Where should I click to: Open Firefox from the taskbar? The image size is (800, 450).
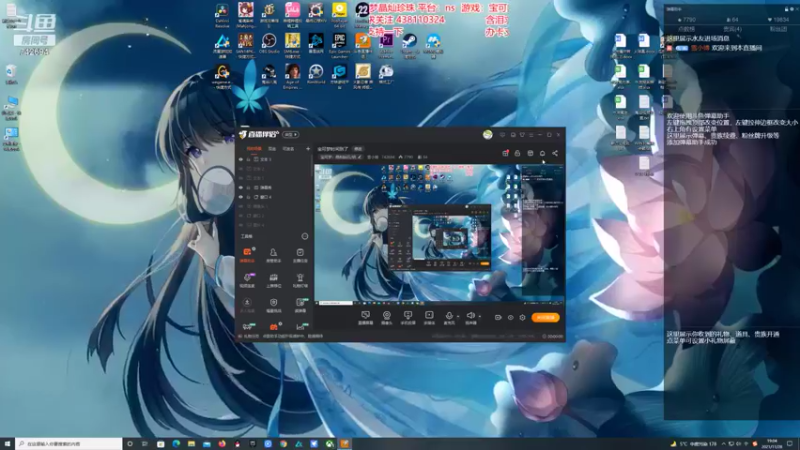[x=222, y=444]
